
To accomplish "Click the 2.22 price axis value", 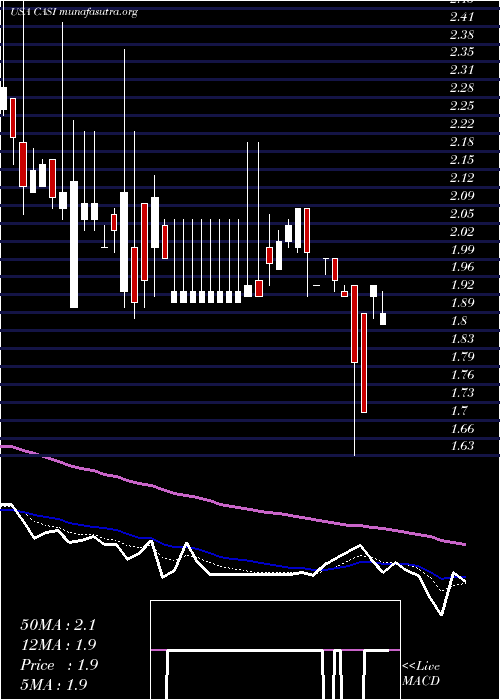I will click(x=462, y=124).
